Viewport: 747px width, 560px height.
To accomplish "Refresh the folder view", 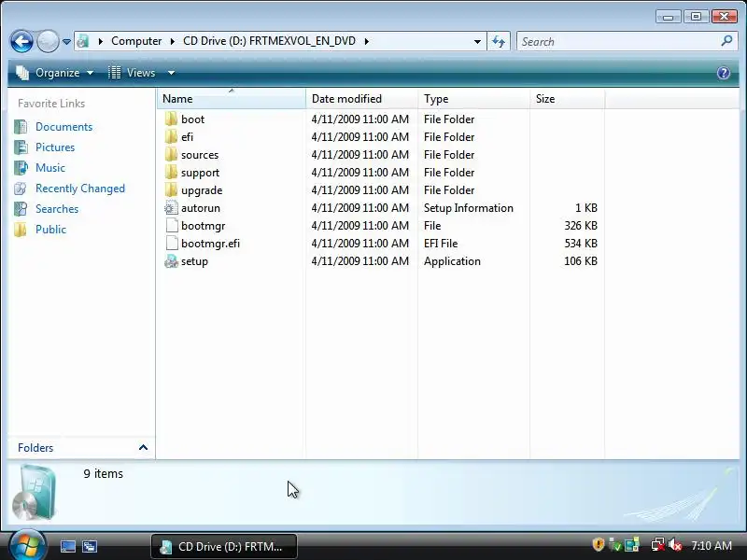I will 499,41.
